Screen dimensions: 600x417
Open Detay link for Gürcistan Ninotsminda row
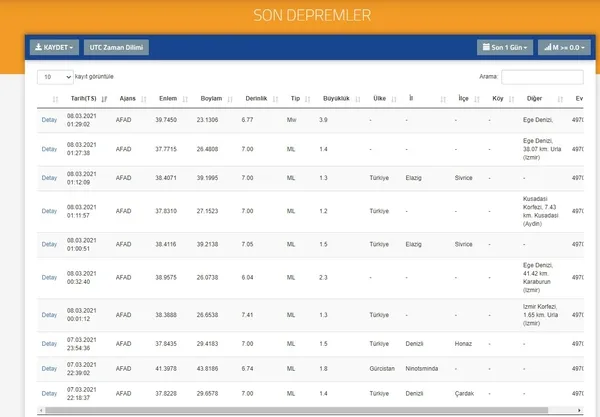click(x=49, y=368)
